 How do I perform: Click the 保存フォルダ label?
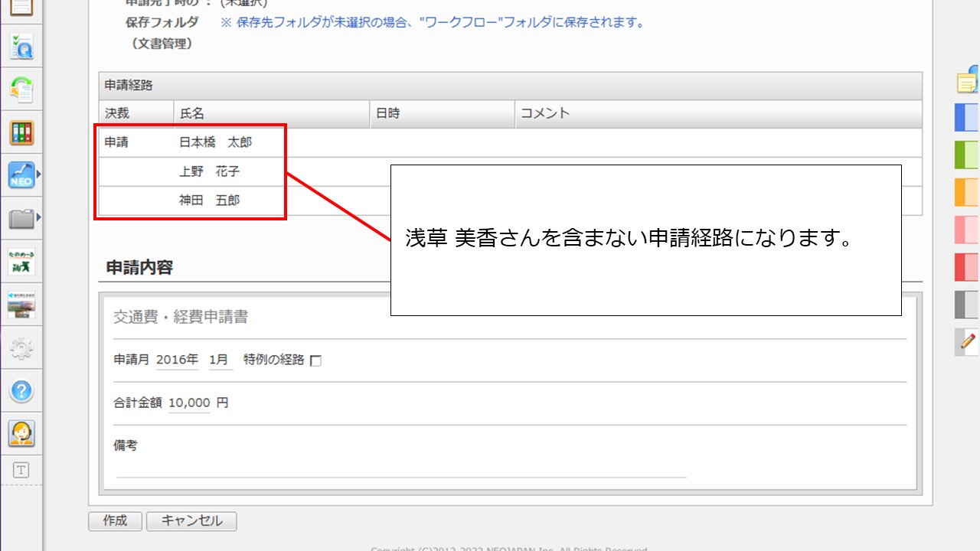click(x=162, y=22)
